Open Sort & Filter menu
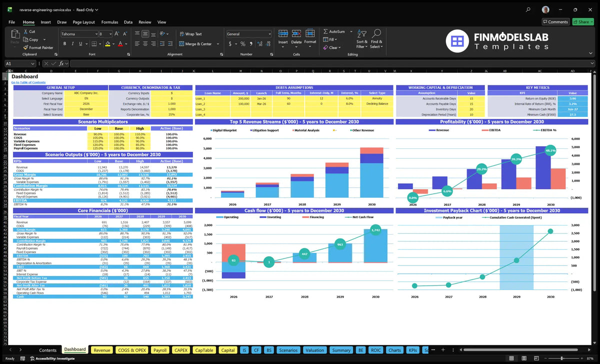Image resolution: width=600 pixels, height=364 pixels. point(362,39)
